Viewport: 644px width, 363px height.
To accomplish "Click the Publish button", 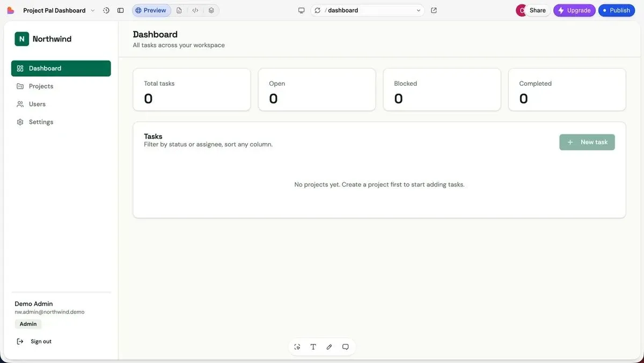I will pos(617,10).
